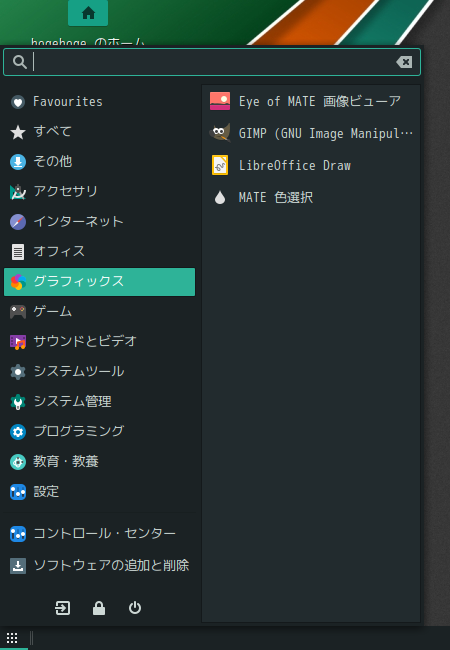Screen dimensions: 450x650
Task: Launch MATE 色選択 color picker
Action: coord(311,197)
